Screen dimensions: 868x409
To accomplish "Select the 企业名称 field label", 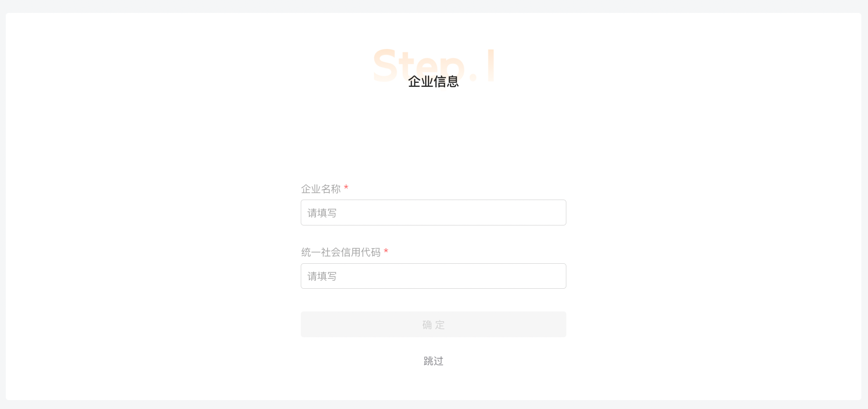I will pyautogui.click(x=321, y=189).
